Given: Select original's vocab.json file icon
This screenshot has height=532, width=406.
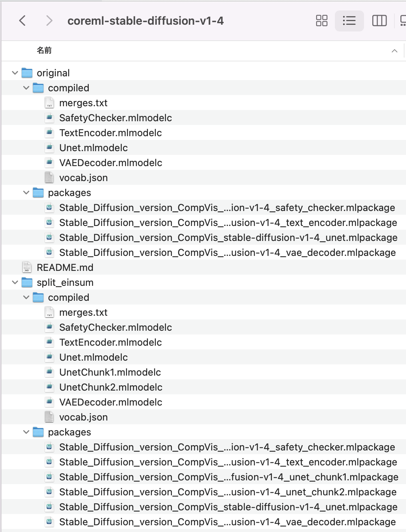Looking at the screenshot, I should [49, 178].
